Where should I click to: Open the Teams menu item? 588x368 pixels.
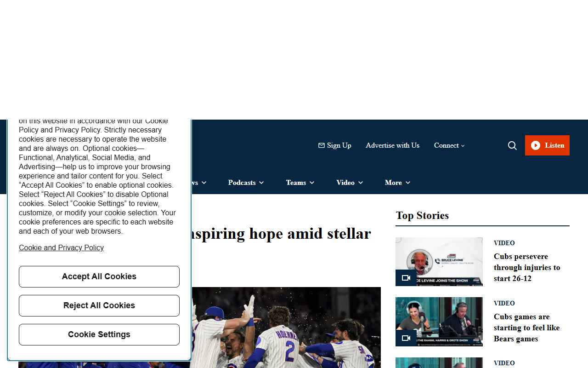296,183
